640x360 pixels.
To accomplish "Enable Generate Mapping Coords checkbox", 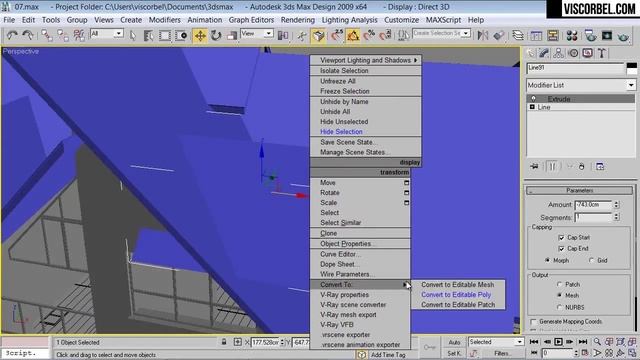I will pos(533,322).
